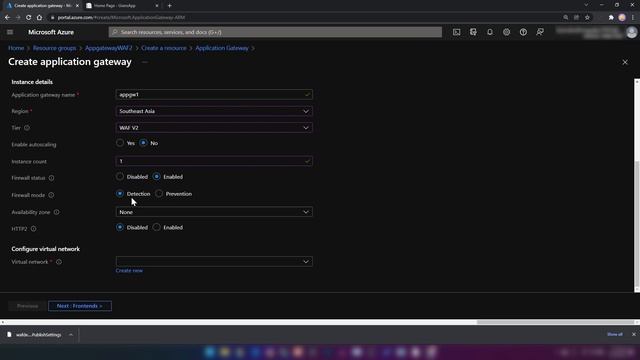The height and width of the screenshot is (360, 640).
Task: Expand the downloaded file options chevron
Action: (71, 335)
